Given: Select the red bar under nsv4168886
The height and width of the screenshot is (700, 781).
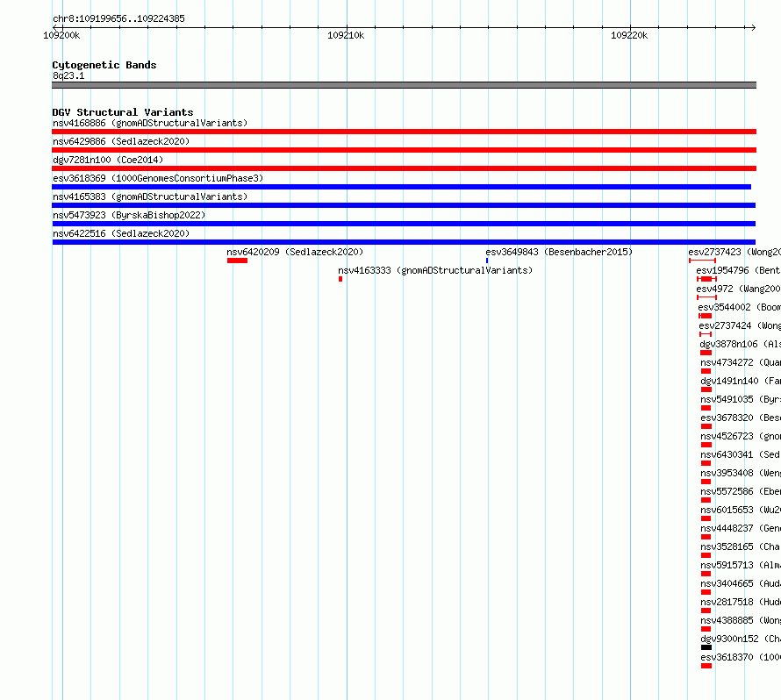Looking at the screenshot, I should [x=404, y=132].
